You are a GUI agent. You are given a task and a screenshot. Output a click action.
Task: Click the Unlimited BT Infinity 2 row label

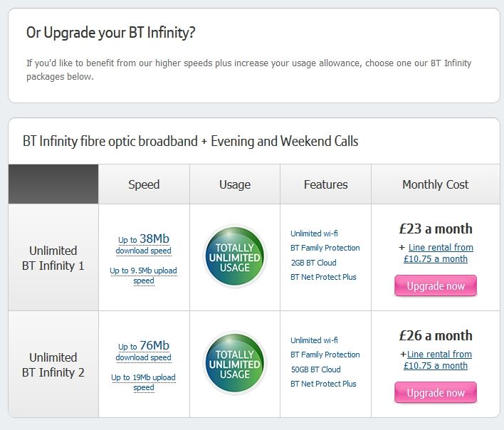click(x=53, y=365)
